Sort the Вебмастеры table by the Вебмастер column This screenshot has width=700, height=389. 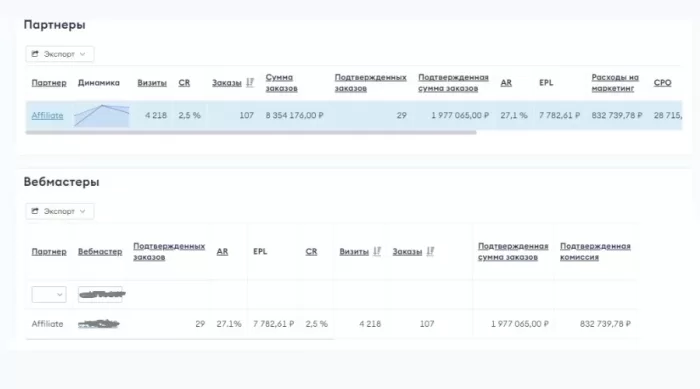pyautogui.click(x=100, y=251)
